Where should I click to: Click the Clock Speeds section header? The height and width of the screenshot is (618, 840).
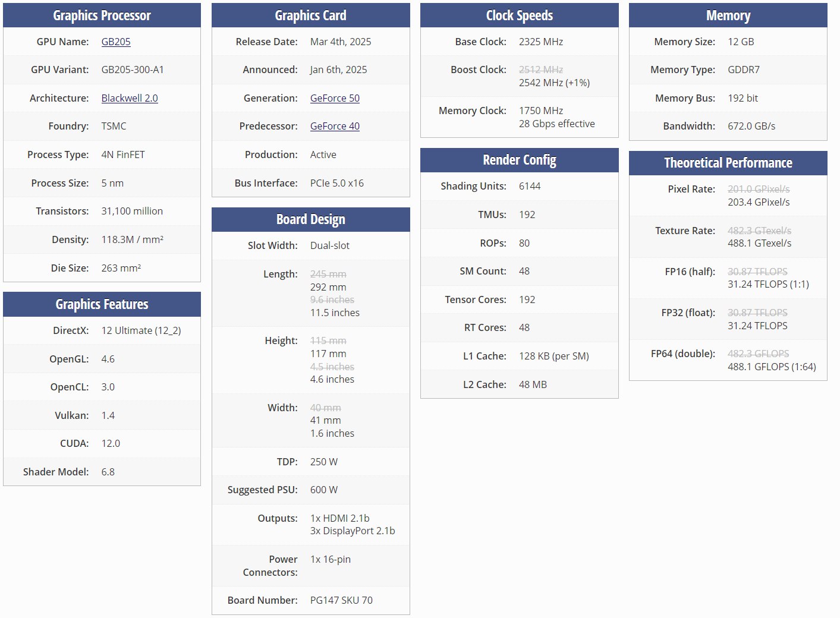[519, 15]
